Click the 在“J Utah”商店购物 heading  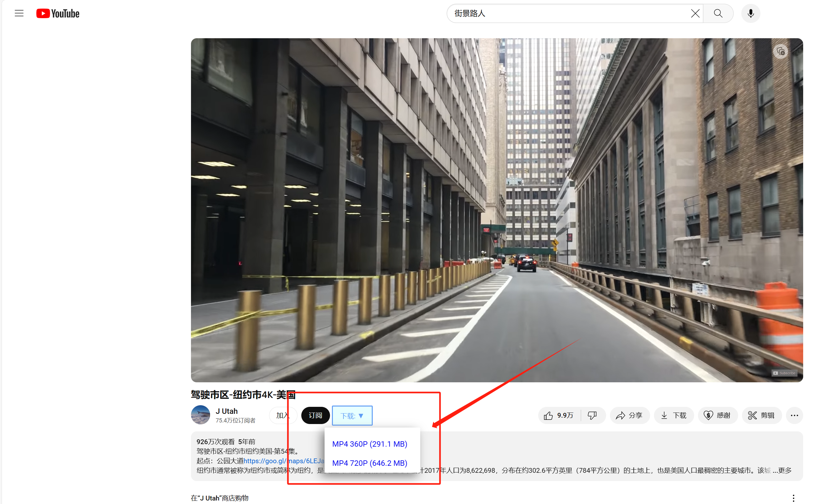[x=219, y=498]
